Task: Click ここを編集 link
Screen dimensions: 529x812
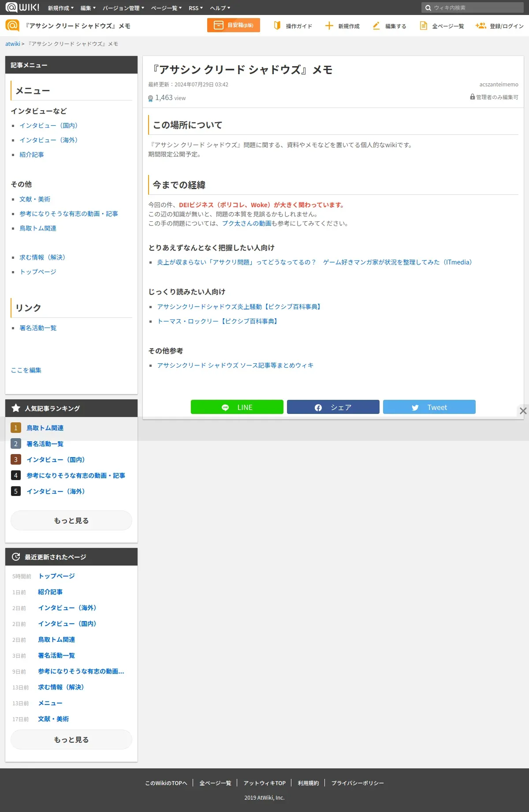Action: [26, 370]
